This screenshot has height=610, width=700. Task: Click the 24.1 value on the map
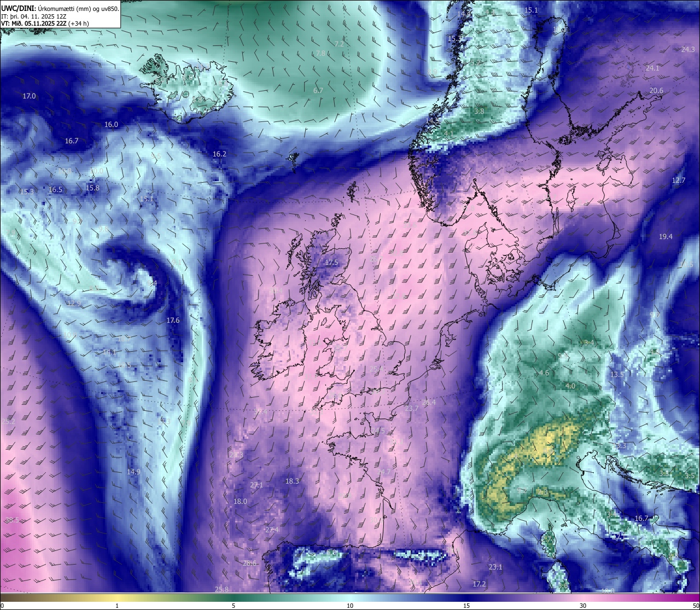coord(652,68)
